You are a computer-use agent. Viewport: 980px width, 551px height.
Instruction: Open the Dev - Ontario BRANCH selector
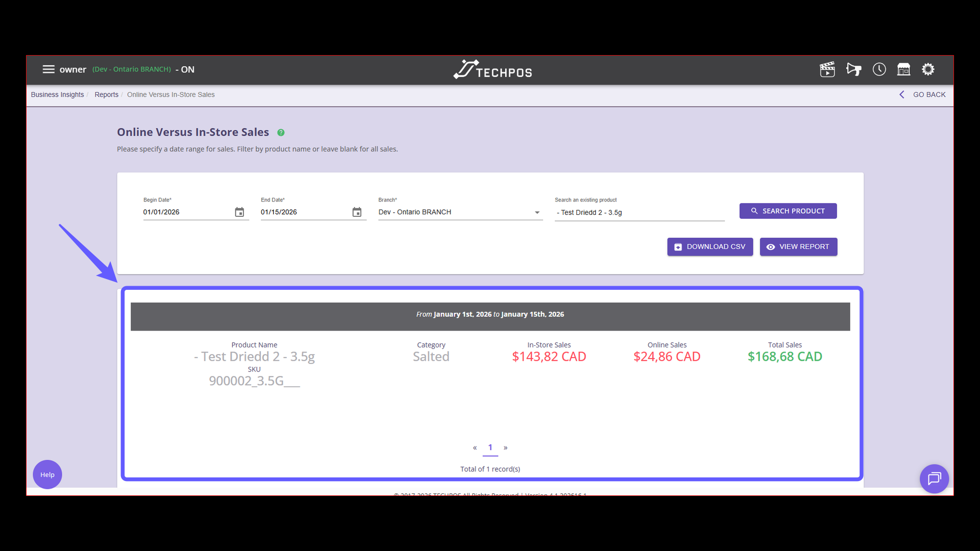(x=459, y=212)
